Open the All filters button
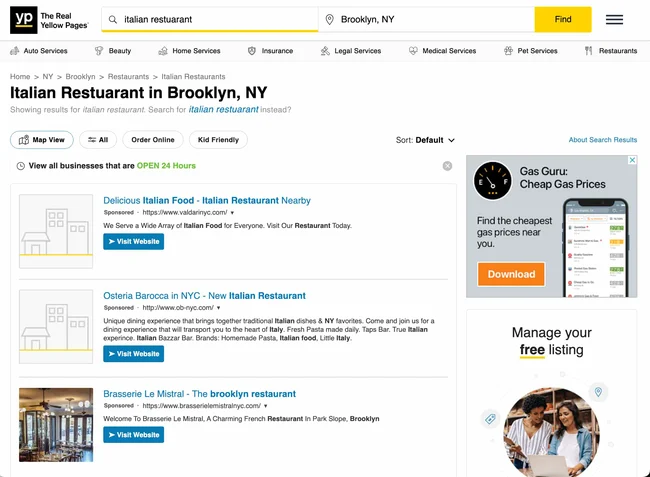 tap(98, 140)
